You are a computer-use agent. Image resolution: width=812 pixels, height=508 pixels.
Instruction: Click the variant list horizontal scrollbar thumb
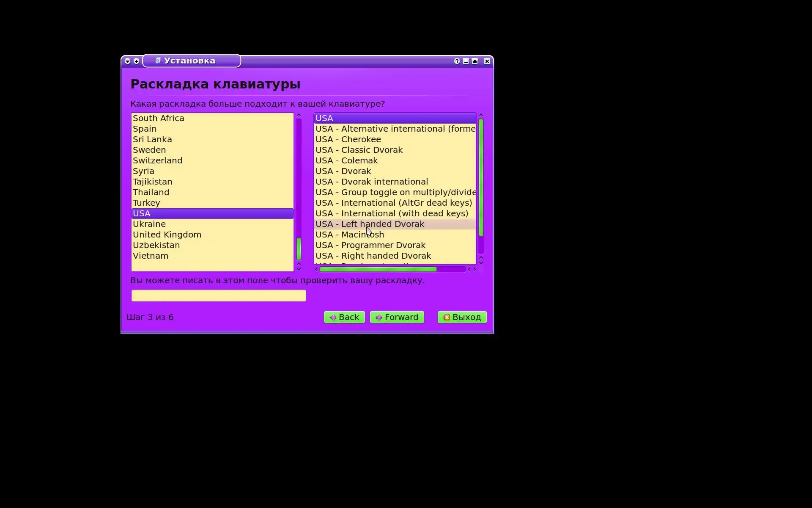378,269
